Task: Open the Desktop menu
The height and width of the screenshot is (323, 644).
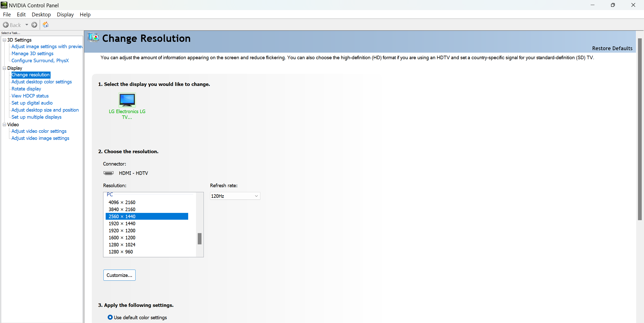Action: (41, 15)
